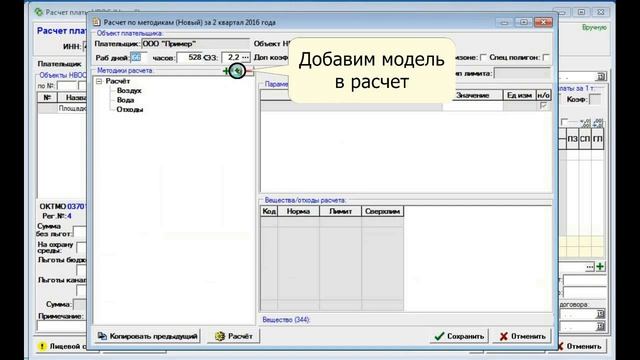Viewport: 640px width, 360px height.
Task: Click the по № input field in background window
Action: [67, 86]
